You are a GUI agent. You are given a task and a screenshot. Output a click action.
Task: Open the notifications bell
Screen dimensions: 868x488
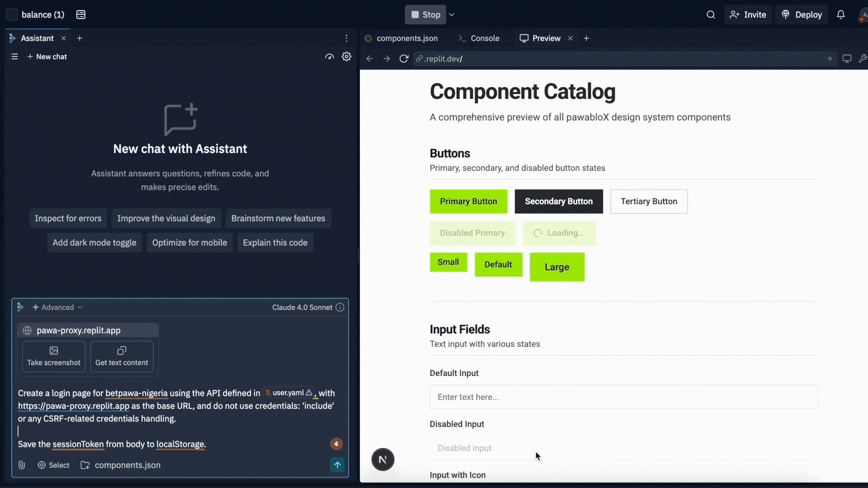pyautogui.click(x=840, y=14)
